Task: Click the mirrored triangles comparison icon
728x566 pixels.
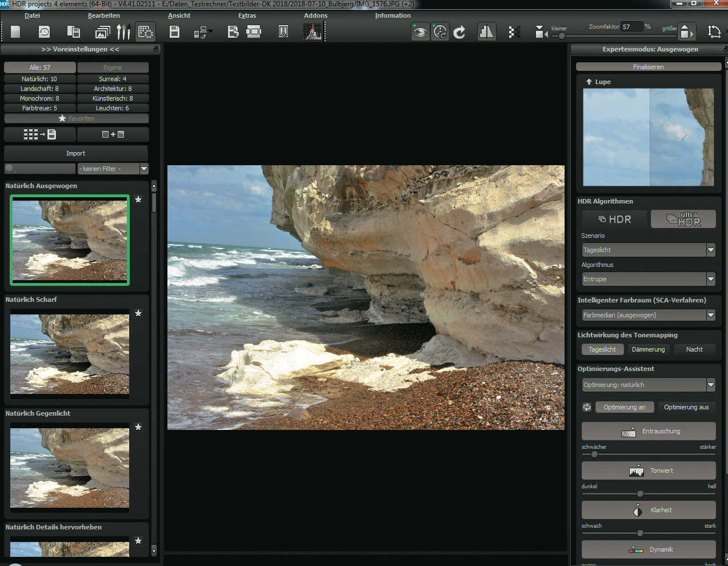Action: tap(486, 32)
